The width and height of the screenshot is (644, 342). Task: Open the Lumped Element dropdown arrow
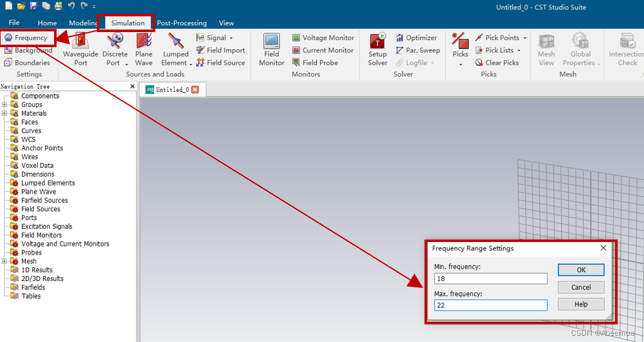coord(191,63)
